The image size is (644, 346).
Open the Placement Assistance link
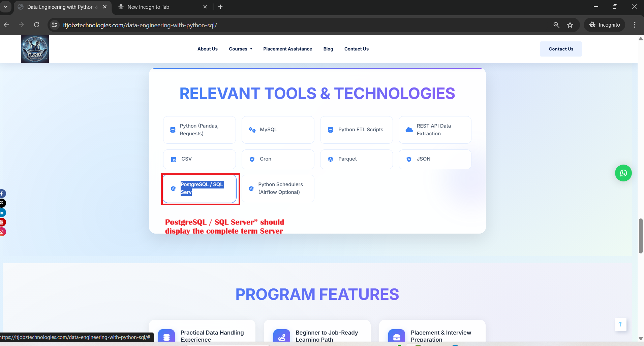click(x=287, y=49)
